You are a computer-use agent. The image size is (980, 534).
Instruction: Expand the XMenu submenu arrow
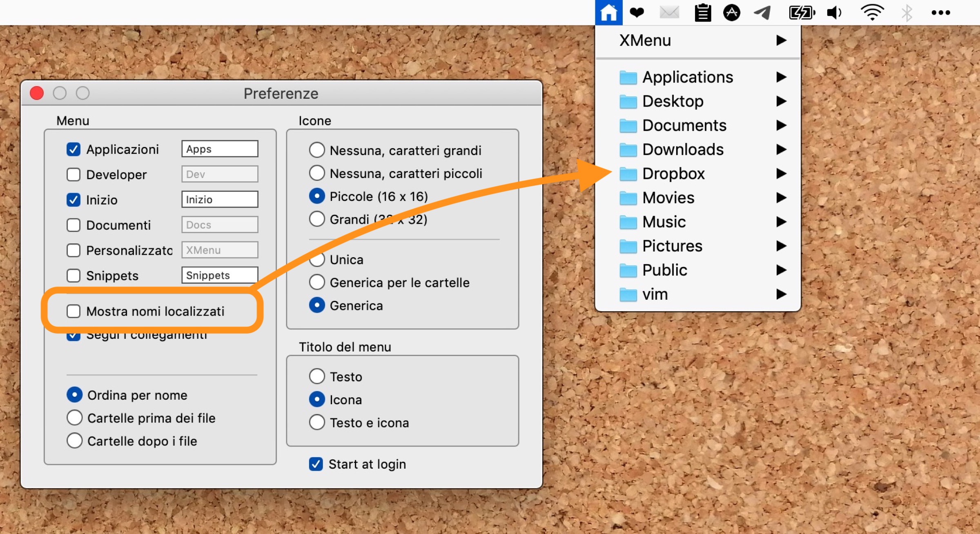(x=781, y=40)
